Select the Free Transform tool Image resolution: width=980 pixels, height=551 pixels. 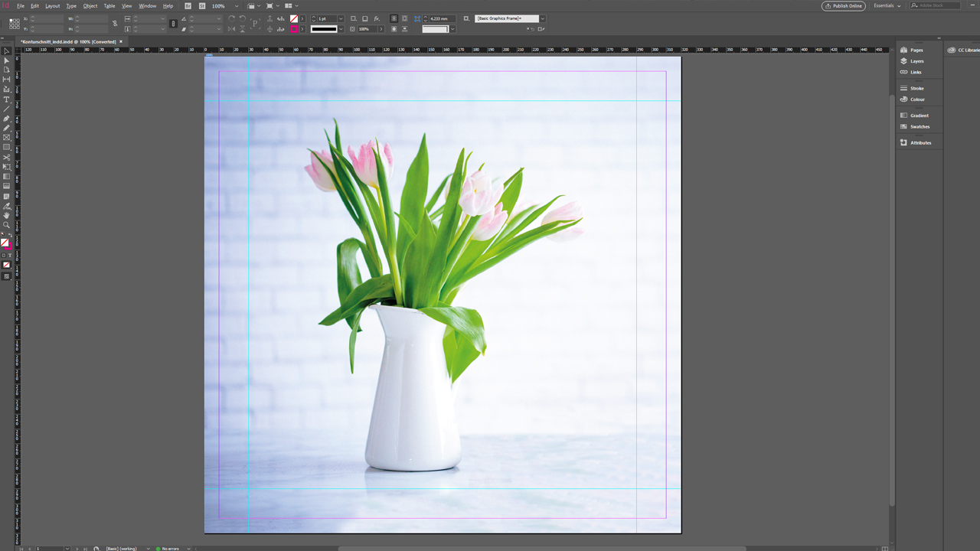tap(7, 167)
